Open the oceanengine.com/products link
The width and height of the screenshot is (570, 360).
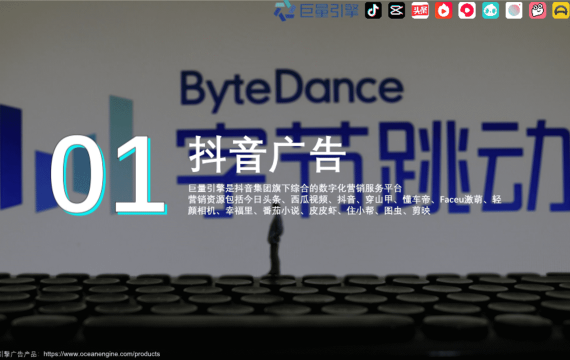pos(102,354)
